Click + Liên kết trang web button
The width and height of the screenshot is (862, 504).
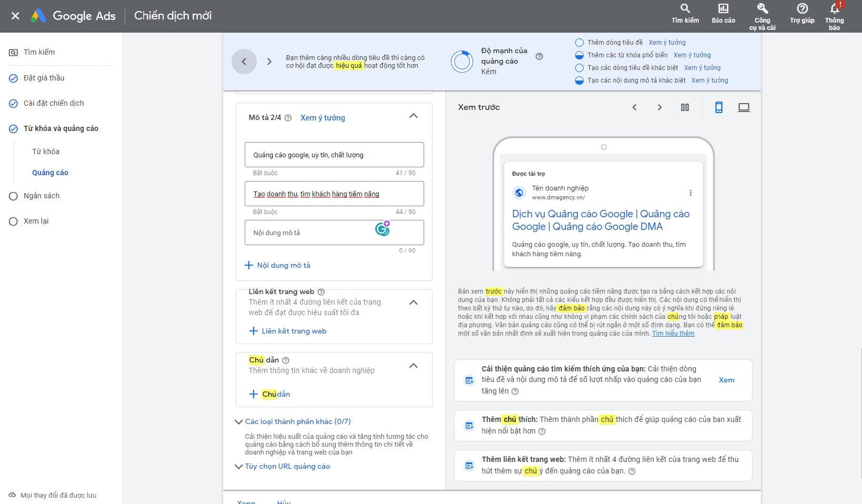click(x=287, y=331)
